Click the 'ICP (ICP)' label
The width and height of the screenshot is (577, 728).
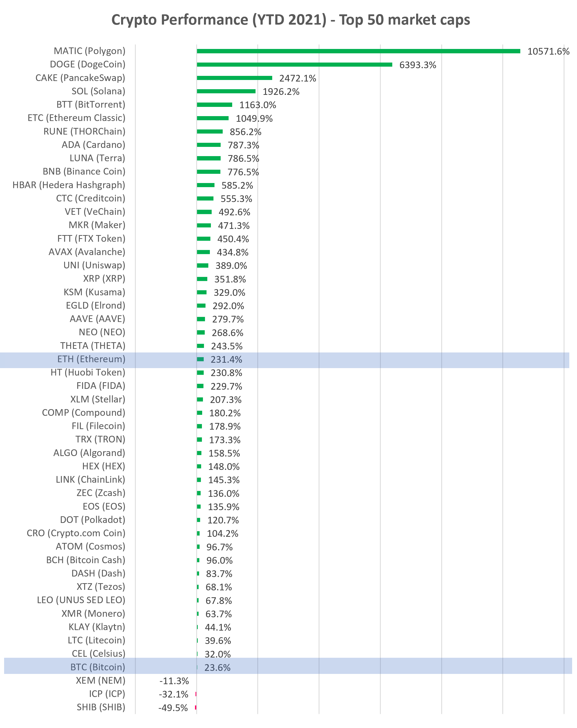coord(107,694)
